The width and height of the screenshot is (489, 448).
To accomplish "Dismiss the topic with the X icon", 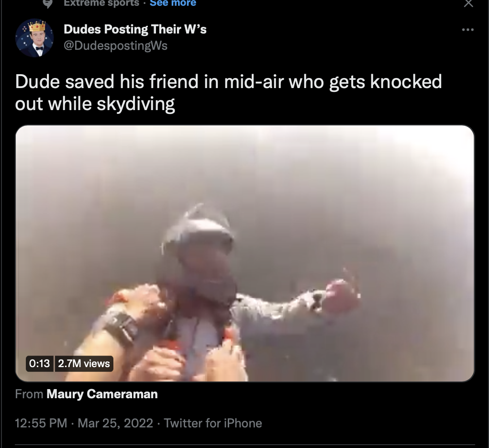I will 468,3.
